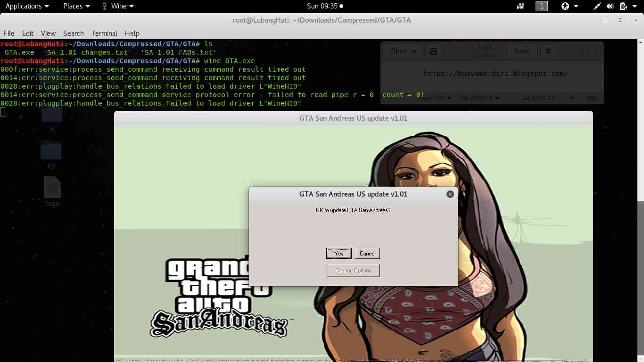Click the greyed Change Options button
The width and height of the screenshot is (644, 362).
(x=353, y=271)
